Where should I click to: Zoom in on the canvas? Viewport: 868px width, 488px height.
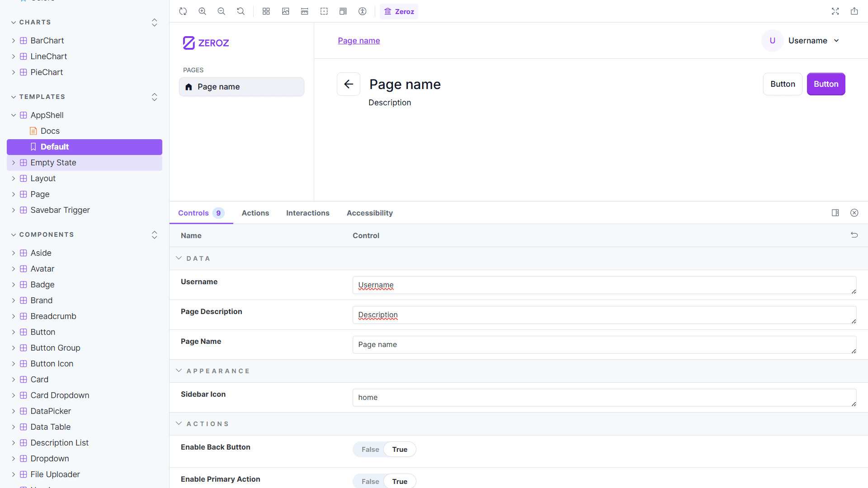(203, 11)
